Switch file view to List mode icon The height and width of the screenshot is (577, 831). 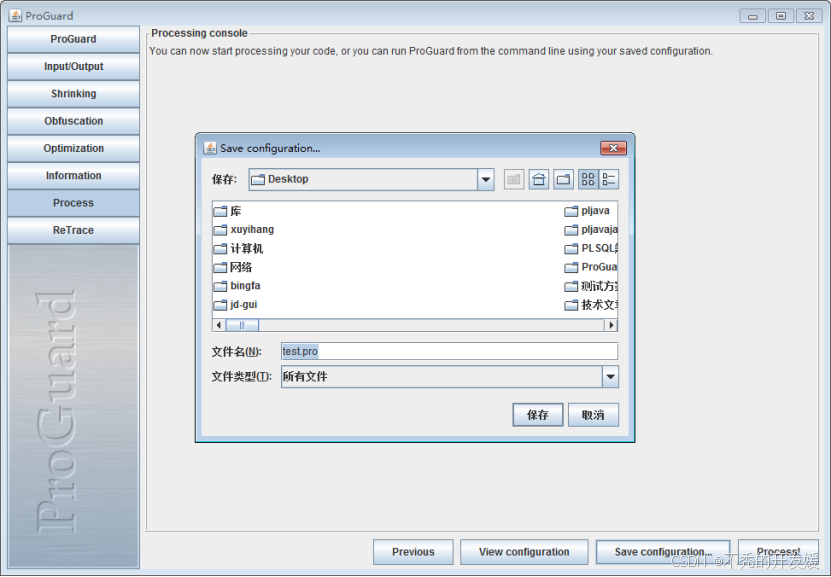click(x=588, y=180)
